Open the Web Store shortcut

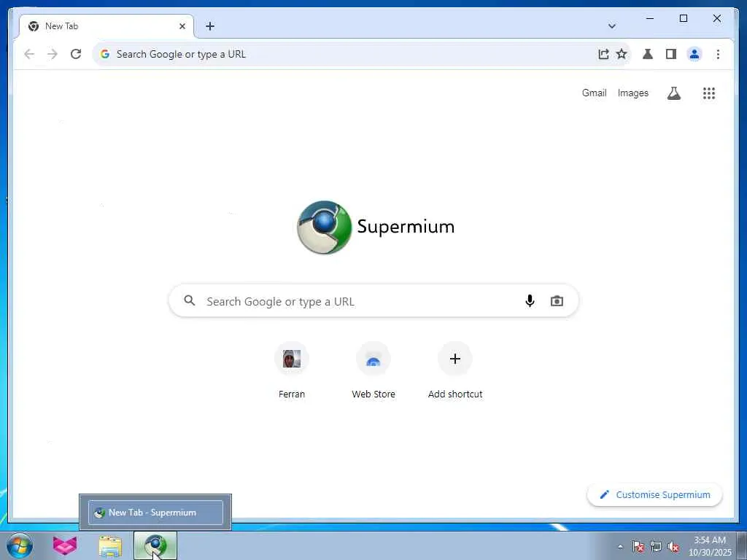point(373,371)
